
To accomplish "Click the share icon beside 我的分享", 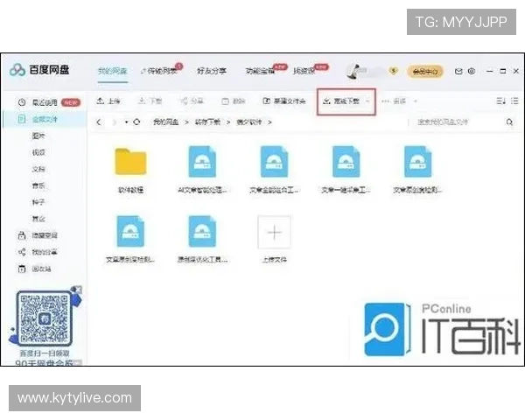I will [x=22, y=252].
